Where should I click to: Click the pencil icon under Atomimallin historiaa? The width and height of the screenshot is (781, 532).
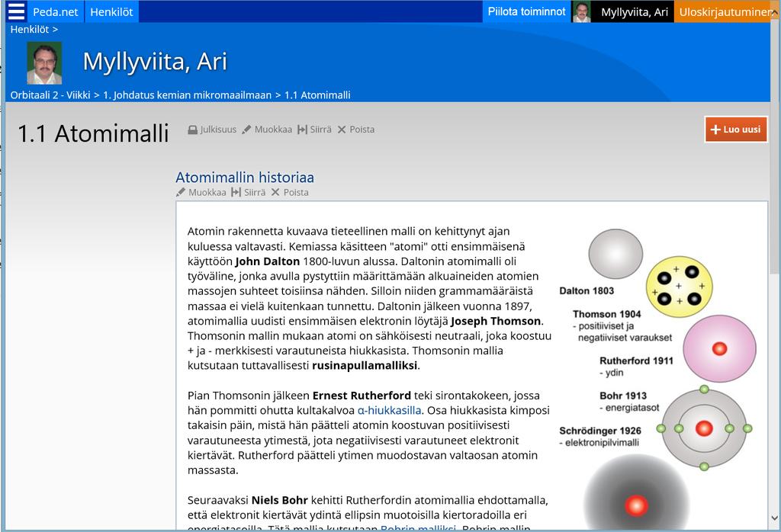181,193
